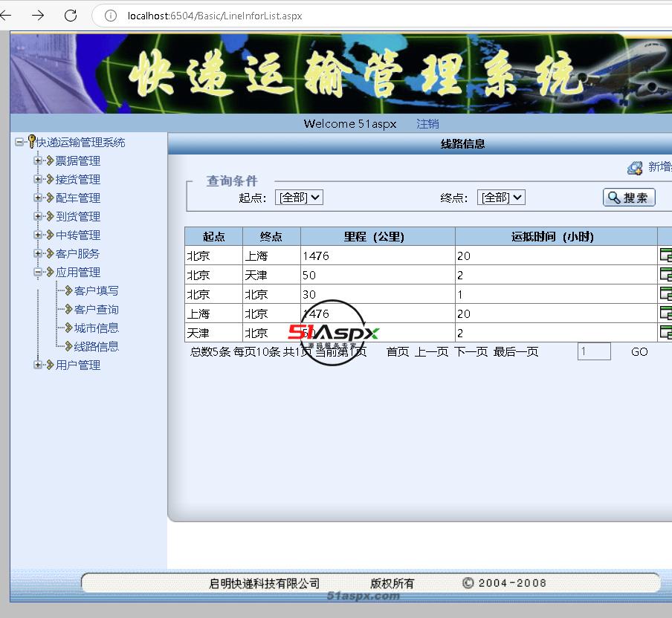672x618 pixels.
Task: Expand the 票据管理 tree node
Action: [x=39, y=160]
